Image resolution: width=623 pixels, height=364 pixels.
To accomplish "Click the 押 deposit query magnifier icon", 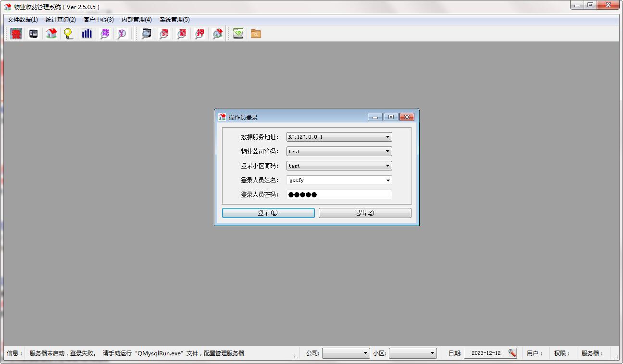I will click(x=199, y=34).
